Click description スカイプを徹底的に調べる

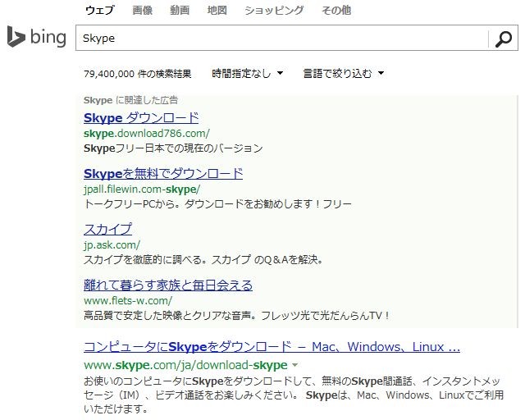point(203,259)
